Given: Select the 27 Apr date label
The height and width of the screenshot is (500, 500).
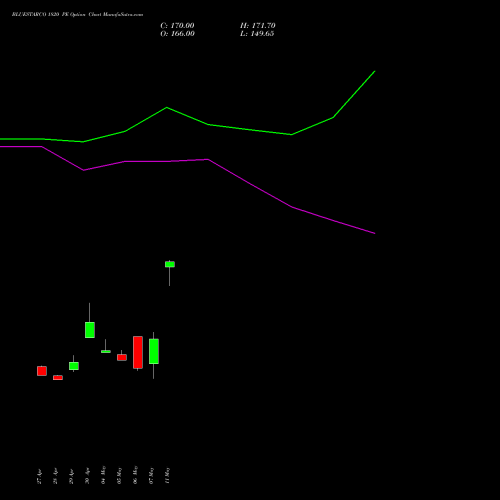Looking at the screenshot, I should coord(39,477).
